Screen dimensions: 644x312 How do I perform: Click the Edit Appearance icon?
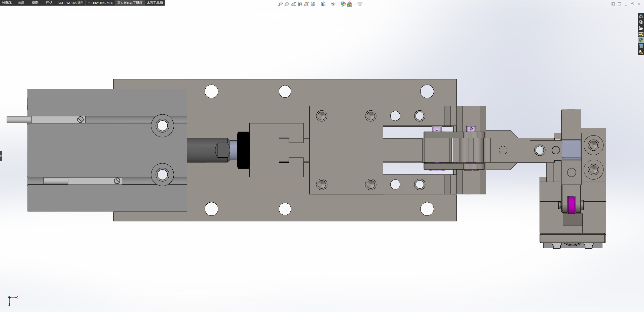click(343, 4)
